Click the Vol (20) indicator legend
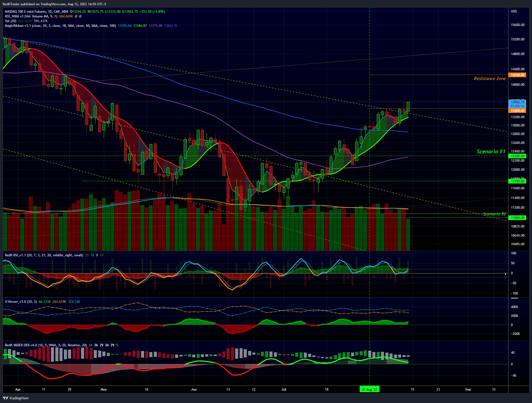The height and width of the screenshot is (403, 532). pyautogui.click(x=11, y=21)
